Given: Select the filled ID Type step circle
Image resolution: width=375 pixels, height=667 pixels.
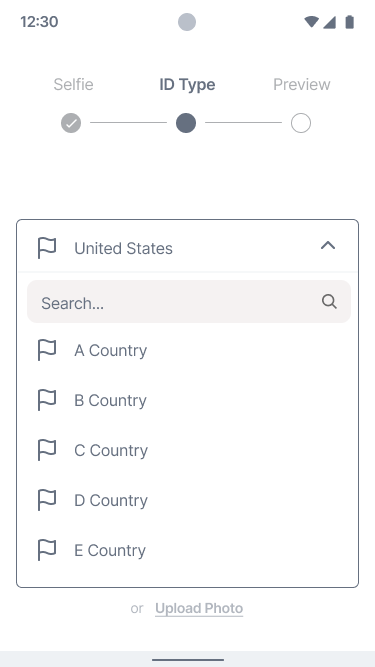Looking at the screenshot, I should pos(186,123).
